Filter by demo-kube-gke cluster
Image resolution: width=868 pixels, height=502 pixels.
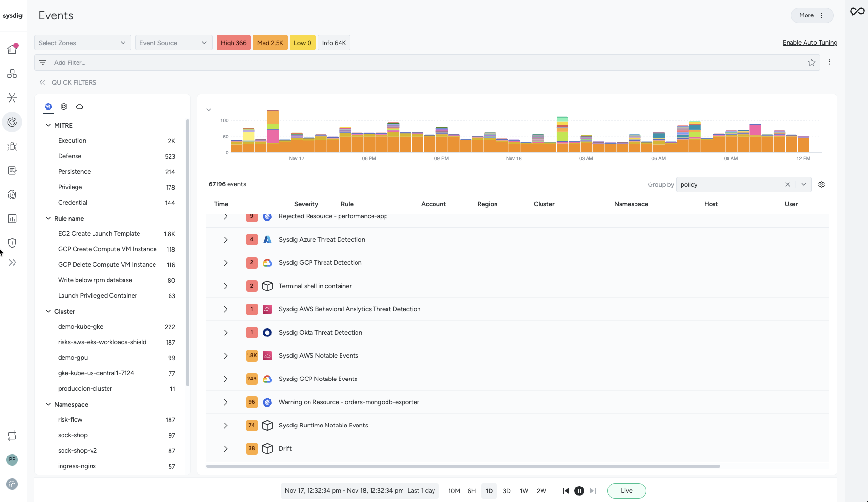80,327
